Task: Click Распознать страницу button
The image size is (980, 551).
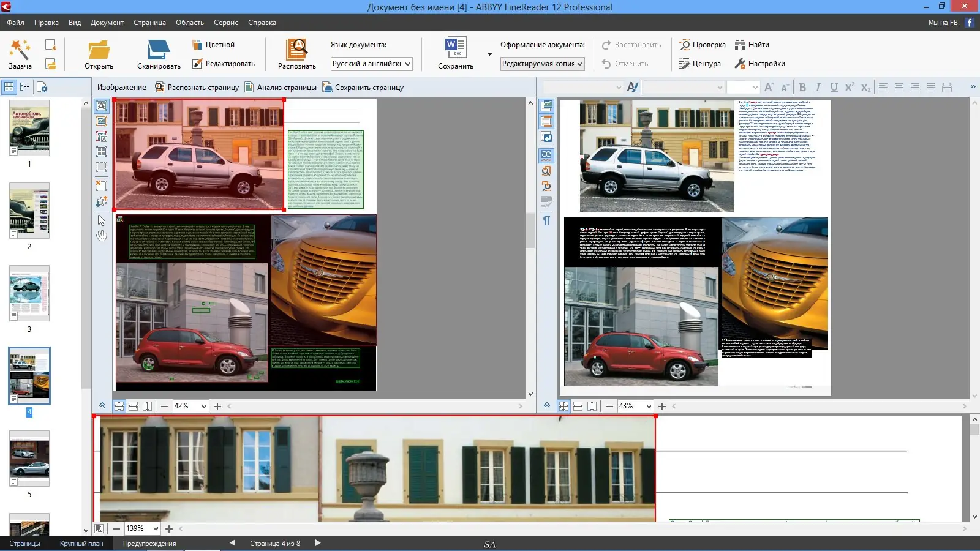Action: [197, 88]
